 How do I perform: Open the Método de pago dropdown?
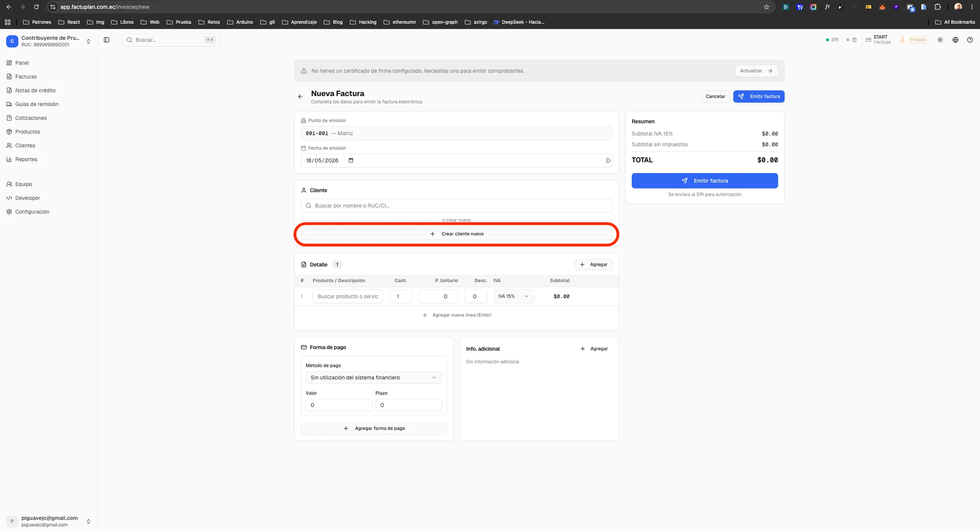374,377
